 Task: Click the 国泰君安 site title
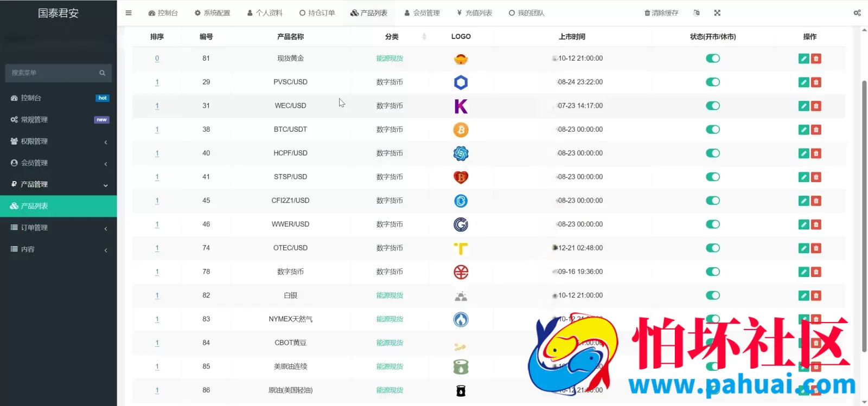tap(58, 14)
